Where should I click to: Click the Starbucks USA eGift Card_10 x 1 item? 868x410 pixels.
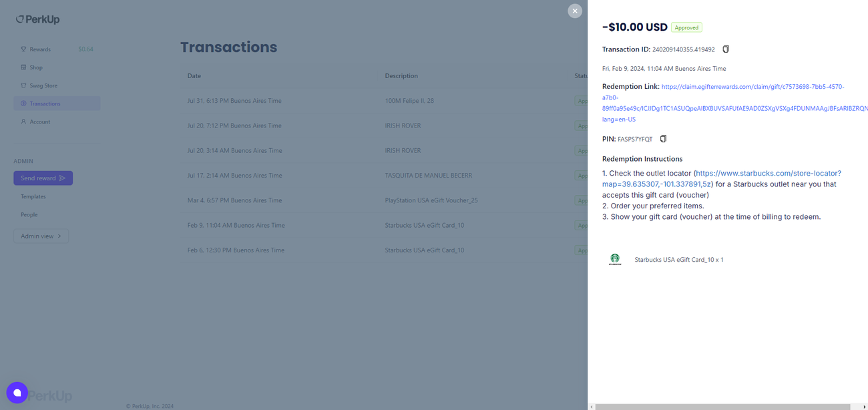point(679,260)
